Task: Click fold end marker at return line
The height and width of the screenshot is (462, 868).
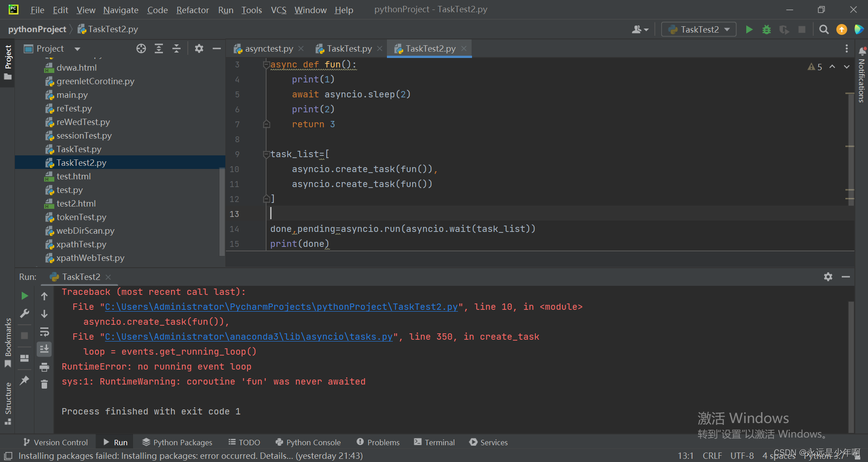Action: tap(267, 124)
